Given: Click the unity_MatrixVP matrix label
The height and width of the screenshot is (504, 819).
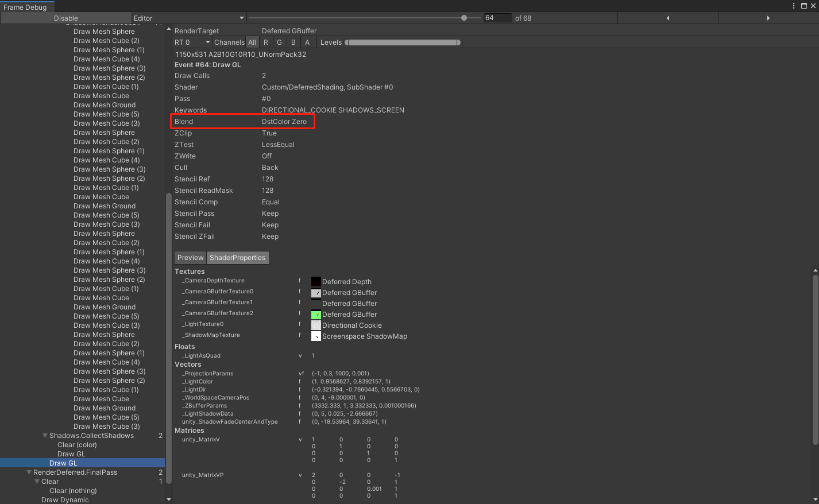Looking at the screenshot, I should tap(203, 475).
